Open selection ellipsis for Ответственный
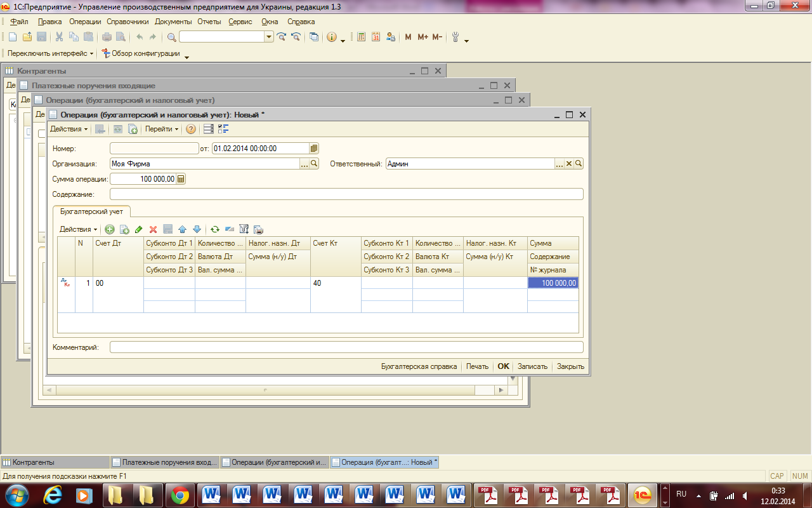 coord(560,164)
